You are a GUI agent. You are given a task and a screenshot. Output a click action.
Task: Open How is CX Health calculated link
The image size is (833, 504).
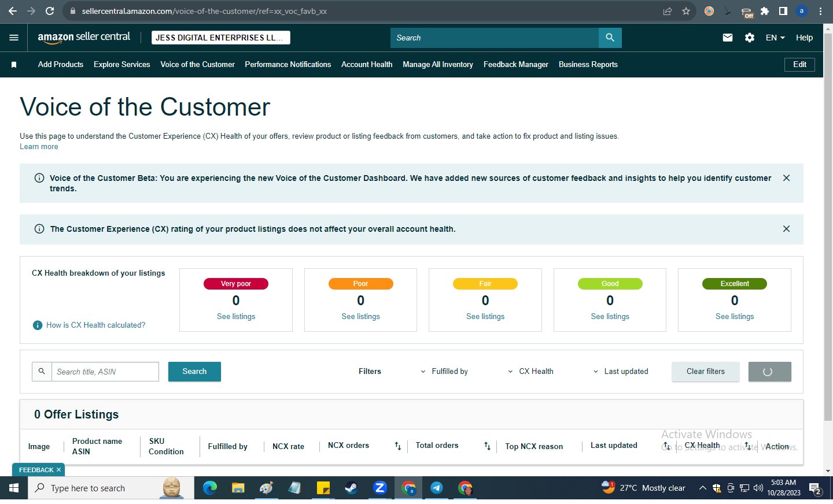[96, 325]
